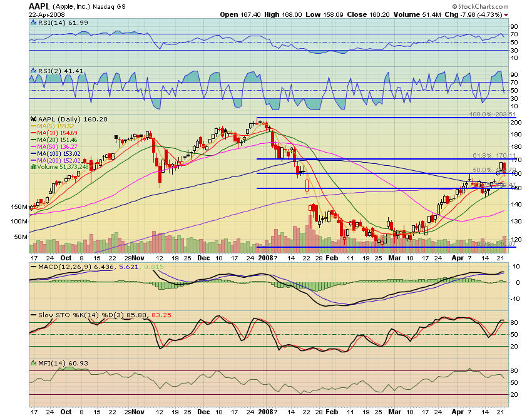Click the Slow STO legend line marker
The width and height of the screenshot is (532, 418).
point(34,315)
